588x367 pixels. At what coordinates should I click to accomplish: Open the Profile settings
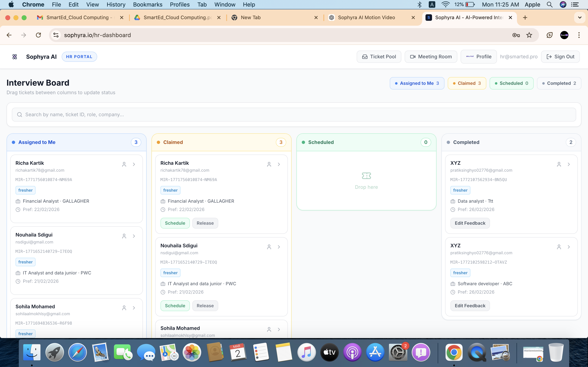pos(478,56)
